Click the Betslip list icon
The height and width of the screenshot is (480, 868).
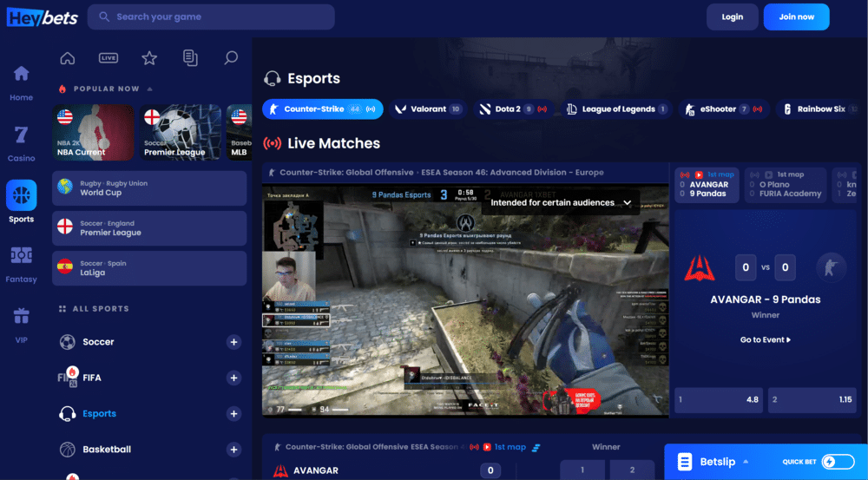(x=685, y=462)
